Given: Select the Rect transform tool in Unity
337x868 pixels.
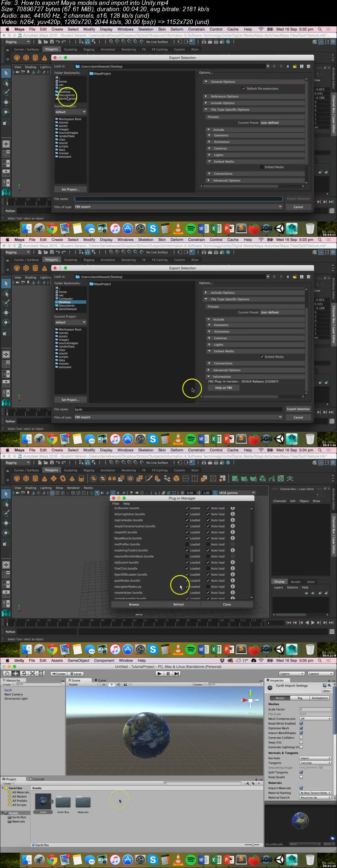Looking at the screenshot, I should (x=41, y=674).
